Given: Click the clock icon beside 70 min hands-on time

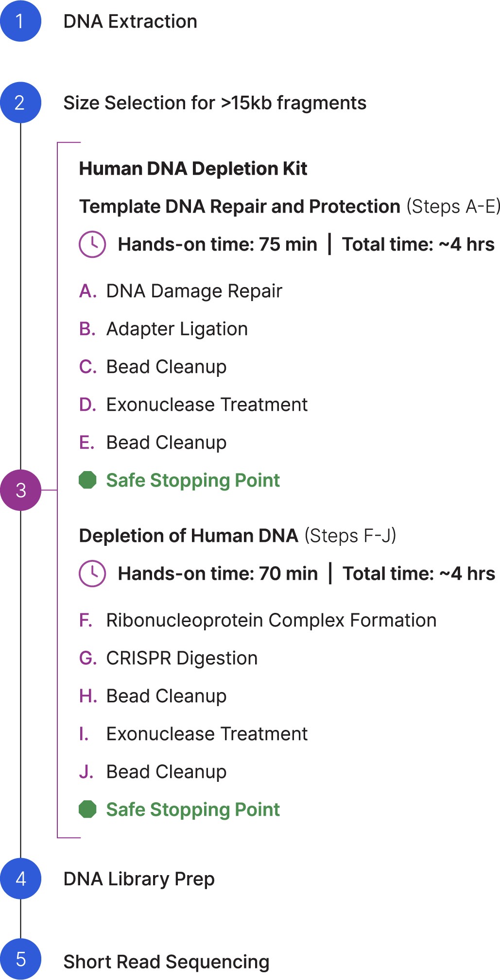Looking at the screenshot, I should tap(92, 574).
